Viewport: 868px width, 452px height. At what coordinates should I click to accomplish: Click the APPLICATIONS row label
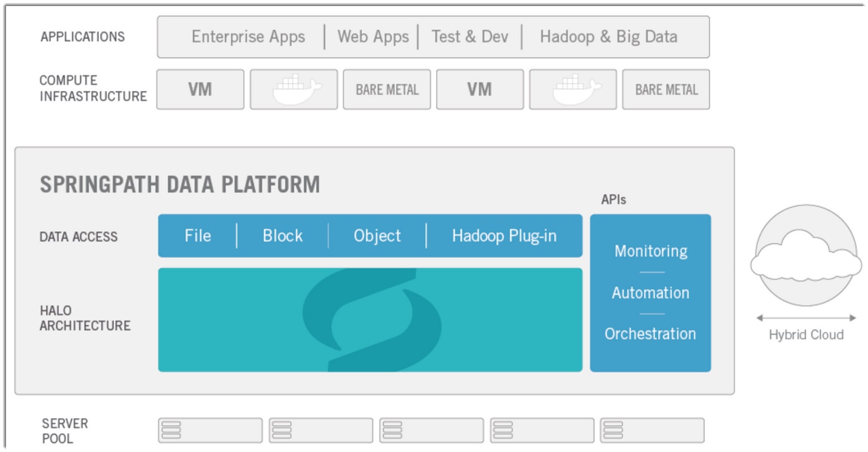[82, 36]
